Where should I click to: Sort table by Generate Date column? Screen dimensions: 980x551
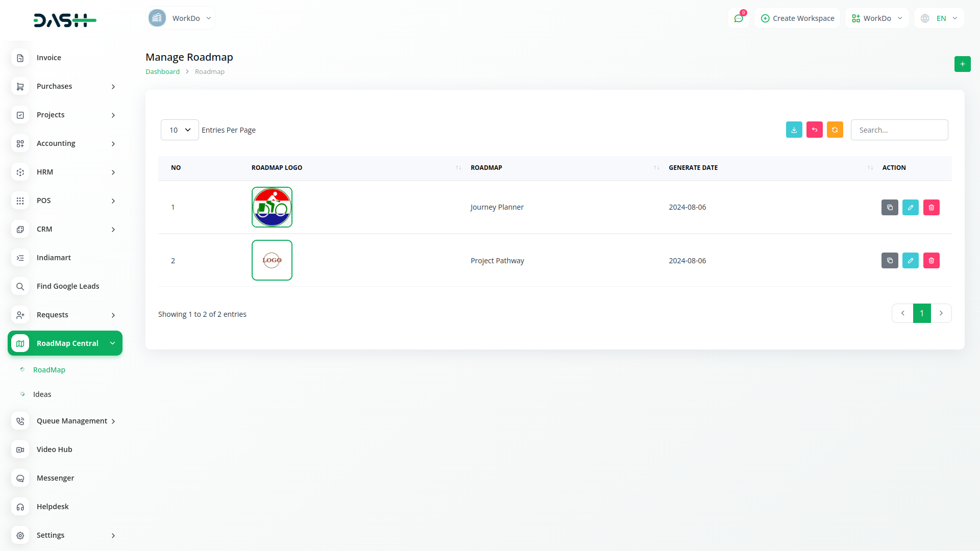(x=693, y=167)
